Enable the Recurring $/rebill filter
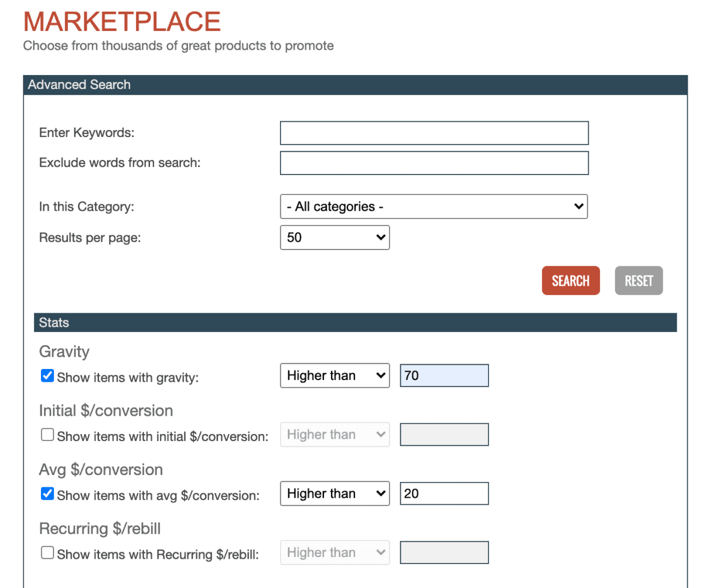The image size is (703, 588). [47, 553]
